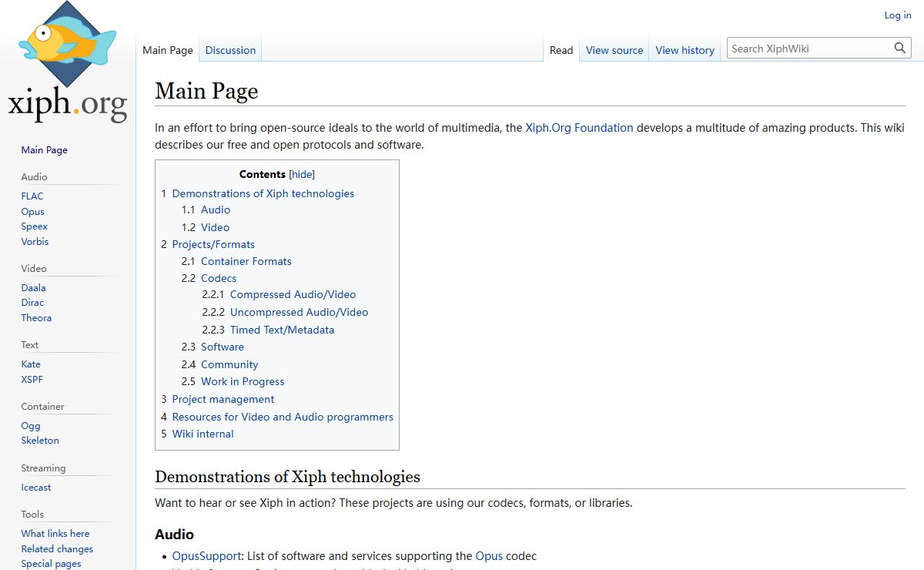Open the OpusSupport page link

tap(206, 556)
